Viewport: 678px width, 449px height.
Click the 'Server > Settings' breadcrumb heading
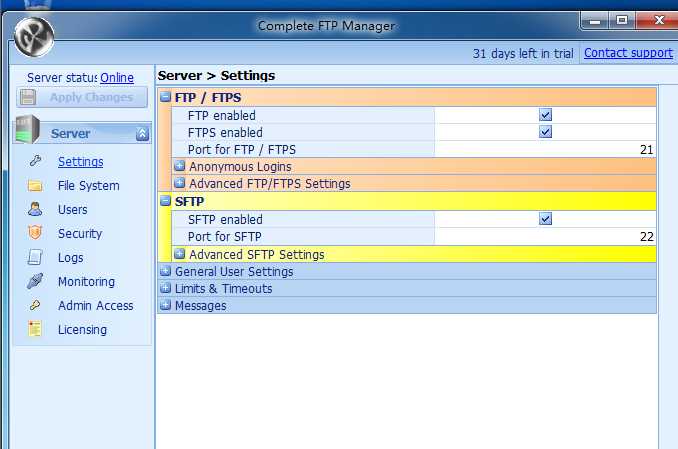pyautogui.click(x=216, y=76)
